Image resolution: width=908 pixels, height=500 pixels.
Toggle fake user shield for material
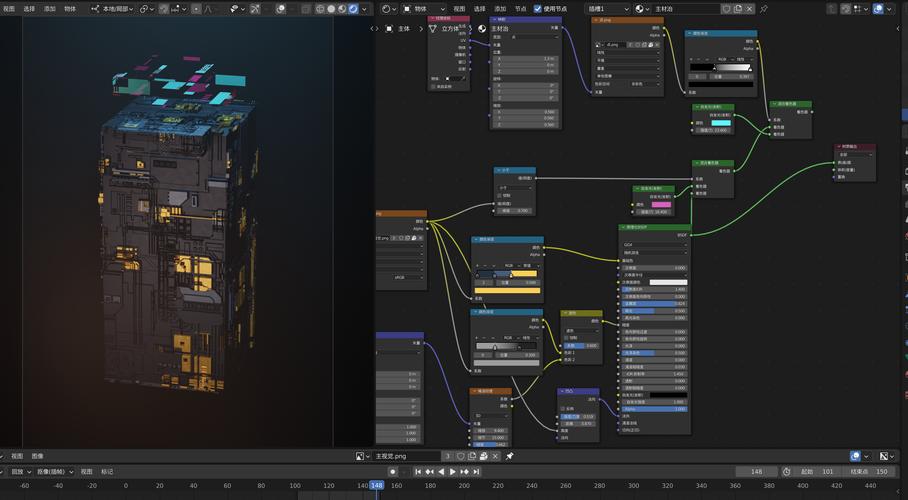(x=726, y=9)
